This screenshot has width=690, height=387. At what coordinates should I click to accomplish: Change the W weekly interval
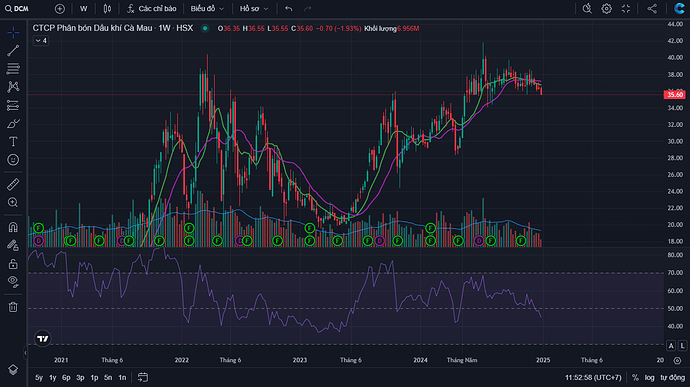click(x=84, y=9)
